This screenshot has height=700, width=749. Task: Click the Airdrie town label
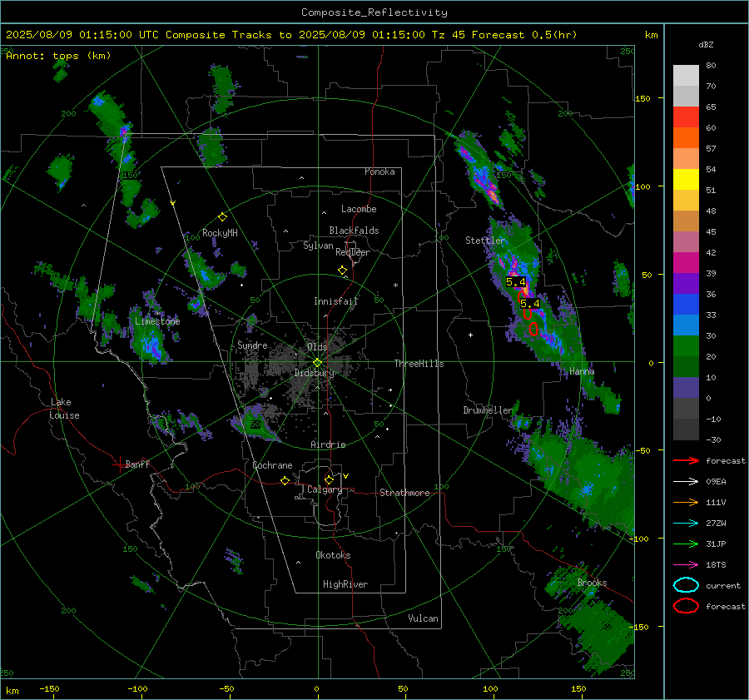click(x=328, y=444)
